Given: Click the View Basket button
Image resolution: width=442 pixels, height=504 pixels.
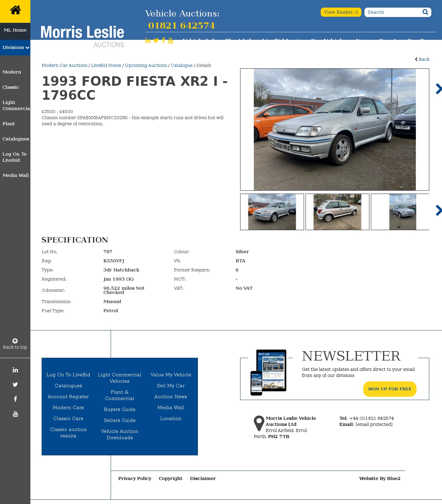Looking at the screenshot, I should 341,12.
